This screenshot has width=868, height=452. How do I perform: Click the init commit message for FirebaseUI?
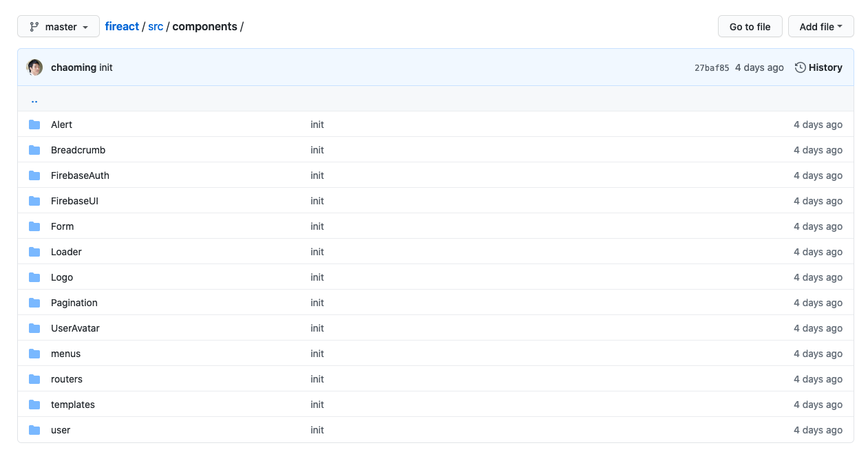click(317, 201)
